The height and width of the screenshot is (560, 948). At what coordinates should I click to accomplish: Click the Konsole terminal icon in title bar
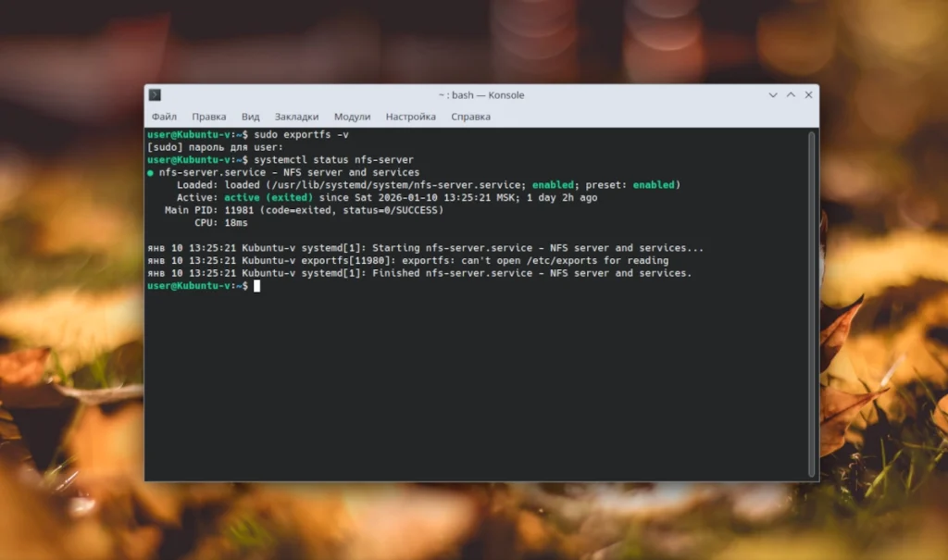(155, 95)
